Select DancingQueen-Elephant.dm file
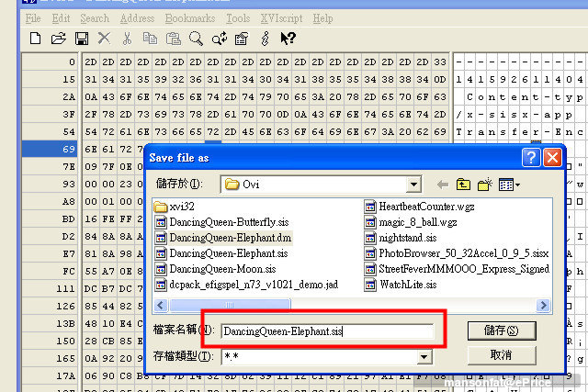 [223, 238]
